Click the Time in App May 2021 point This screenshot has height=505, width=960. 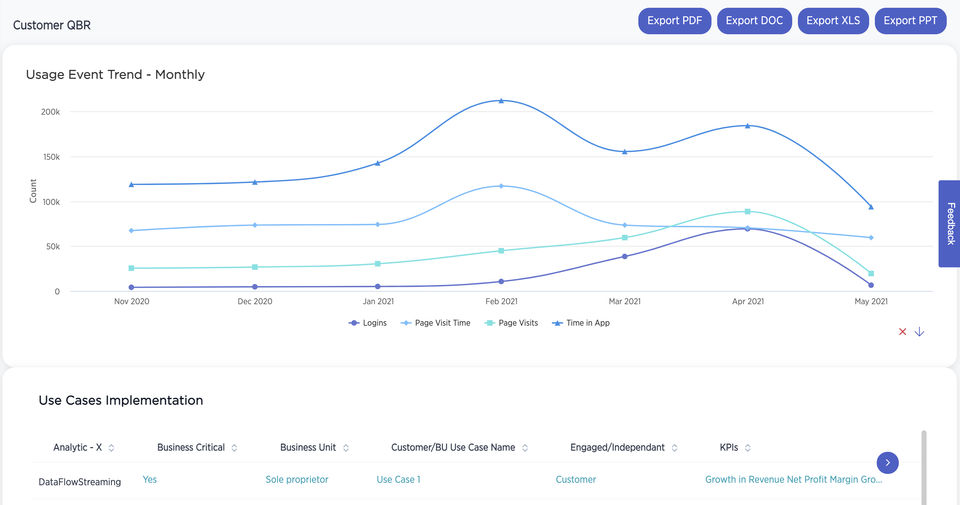pyautogui.click(x=871, y=207)
